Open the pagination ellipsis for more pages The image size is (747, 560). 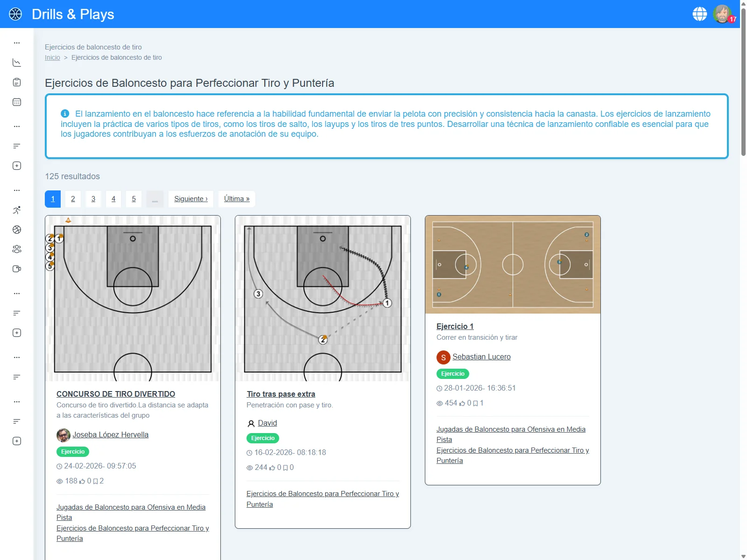tap(155, 199)
